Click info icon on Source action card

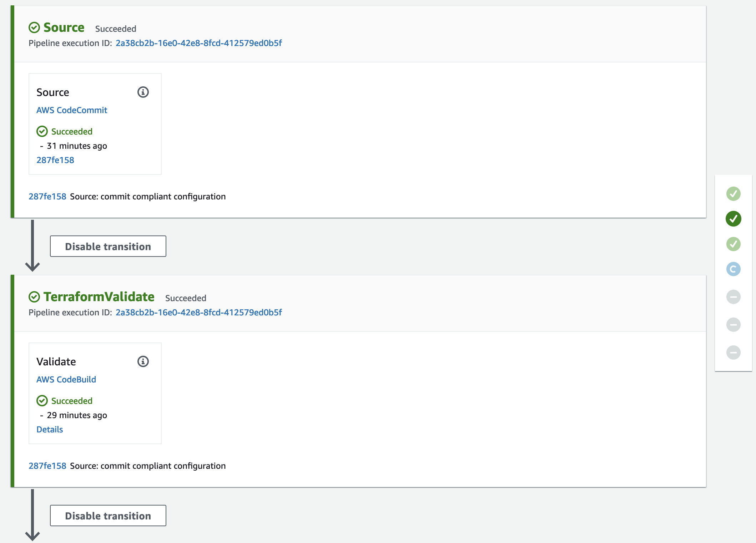(143, 92)
